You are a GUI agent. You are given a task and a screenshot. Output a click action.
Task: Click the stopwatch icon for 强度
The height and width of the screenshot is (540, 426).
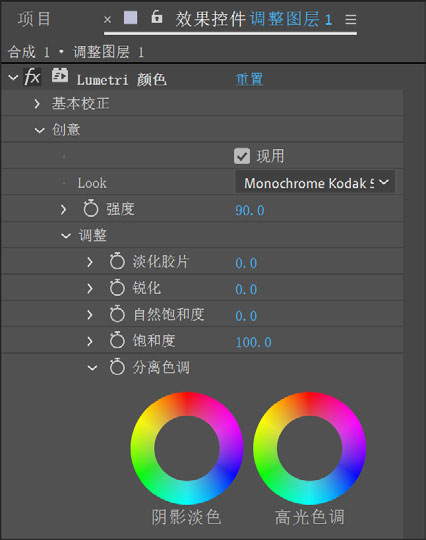pos(91,208)
